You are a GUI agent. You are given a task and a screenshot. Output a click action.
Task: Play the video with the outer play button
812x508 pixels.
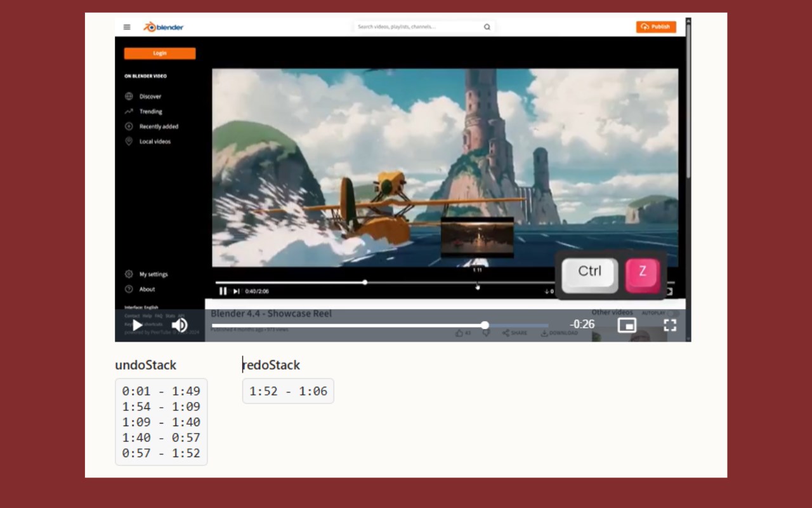click(x=138, y=326)
